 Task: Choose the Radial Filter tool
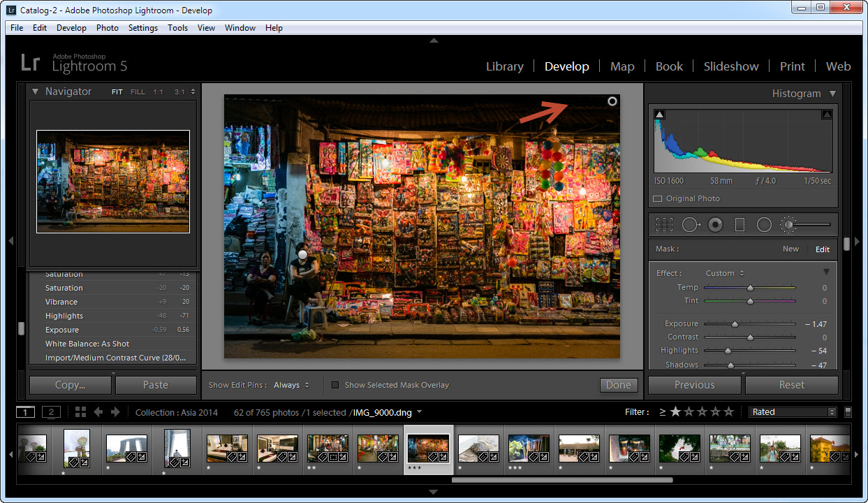[x=765, y=224]
